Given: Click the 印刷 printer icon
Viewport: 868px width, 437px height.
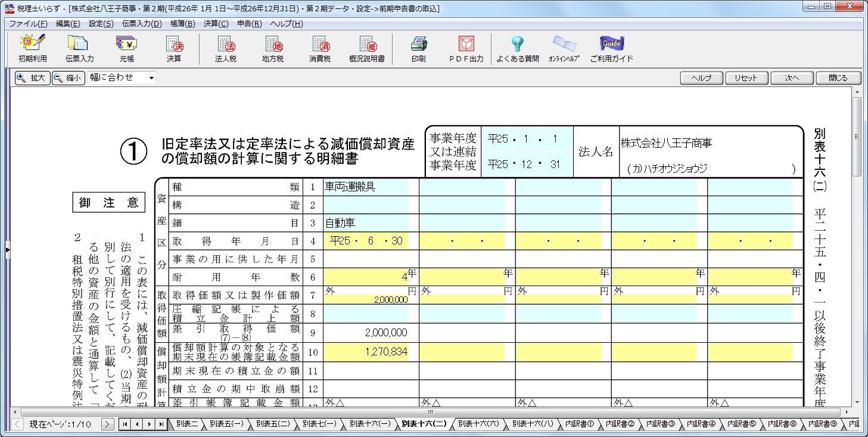Looking at the screenshot, I should point(418,49).
